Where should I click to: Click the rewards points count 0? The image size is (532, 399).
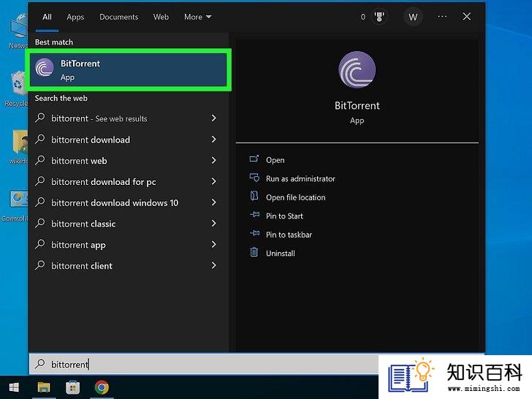[x=363, y=17]
